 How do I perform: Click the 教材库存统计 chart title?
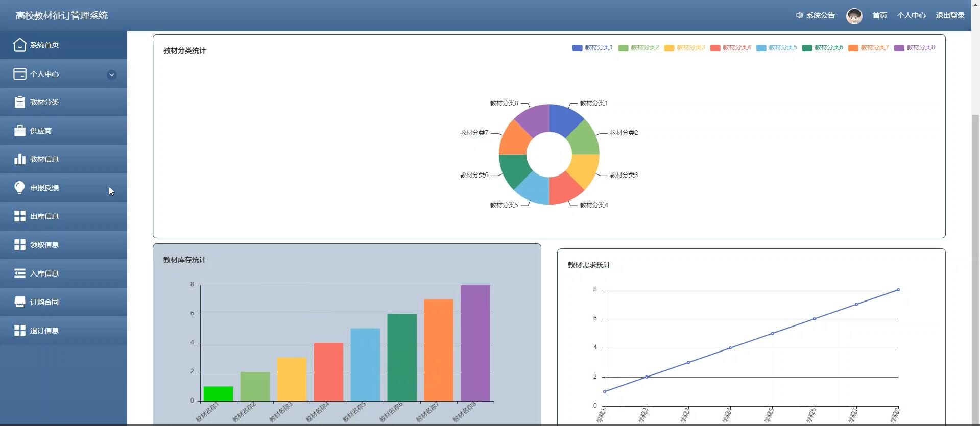coord(185,260)
